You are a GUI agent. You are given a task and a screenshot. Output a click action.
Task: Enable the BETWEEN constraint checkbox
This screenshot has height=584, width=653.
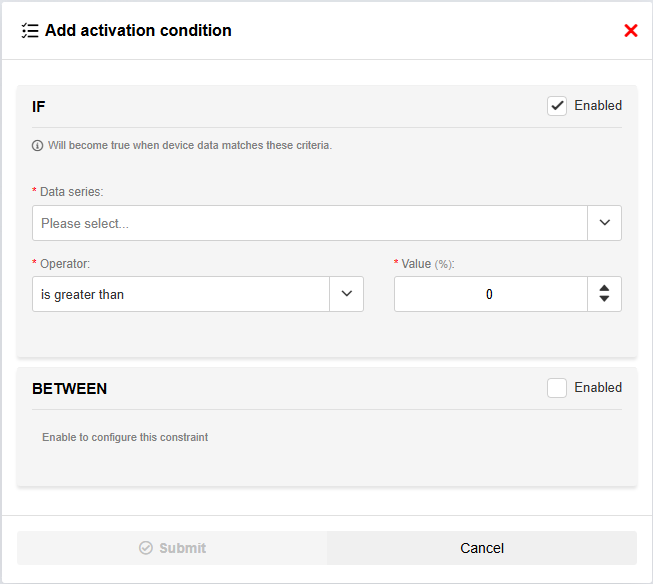pyautogui.click(x=557, y=388)
